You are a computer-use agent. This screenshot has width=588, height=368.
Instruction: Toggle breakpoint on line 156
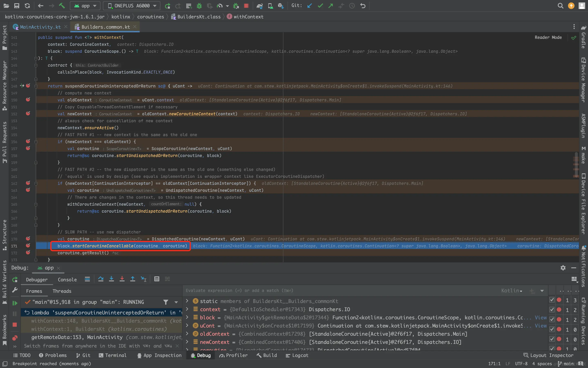tap(28, 141)
